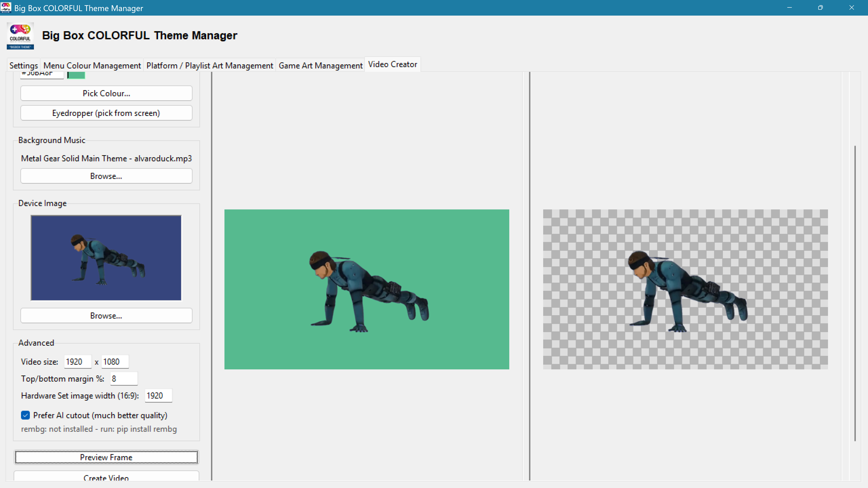
Task: Click the green background preview frame
Action: [x=367, y=289]
